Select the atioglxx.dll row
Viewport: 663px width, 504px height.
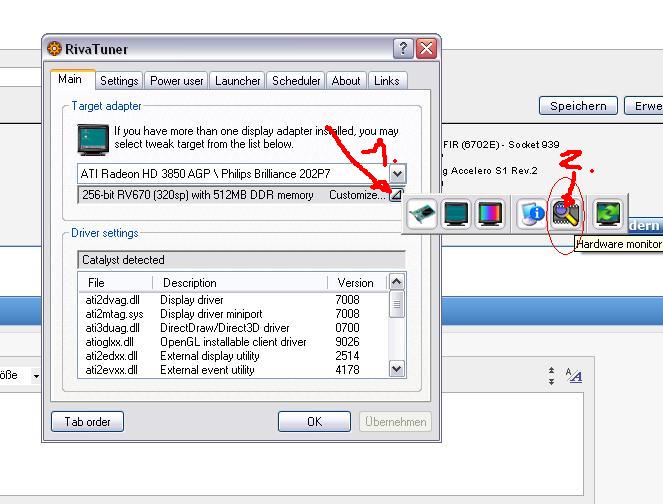coord(233,342)
